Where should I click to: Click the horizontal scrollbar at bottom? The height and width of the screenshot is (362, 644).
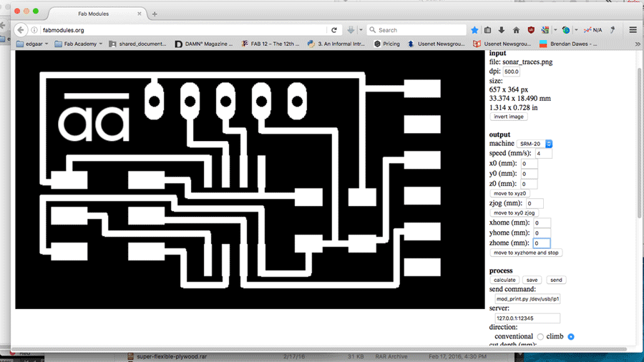coord(318,349)
